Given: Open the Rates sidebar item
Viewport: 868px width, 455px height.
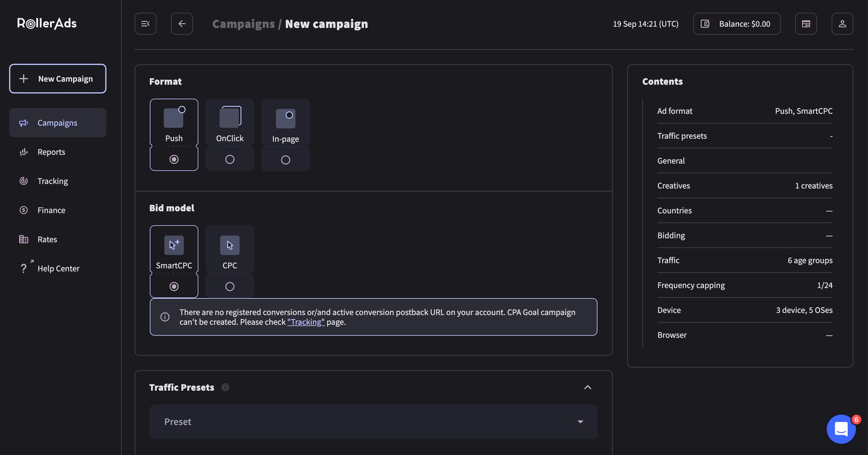Looking at the screenshot, I should point(47,239).
